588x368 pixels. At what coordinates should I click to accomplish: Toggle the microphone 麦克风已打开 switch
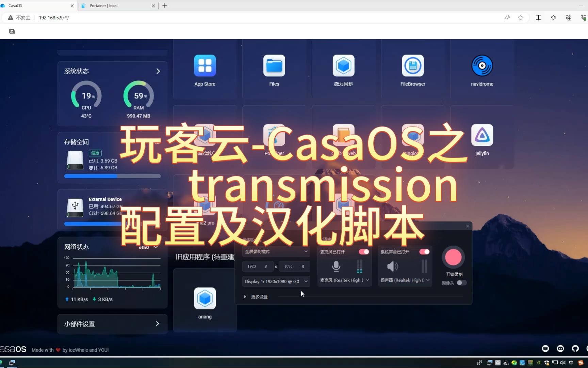(x=364, y=252)
